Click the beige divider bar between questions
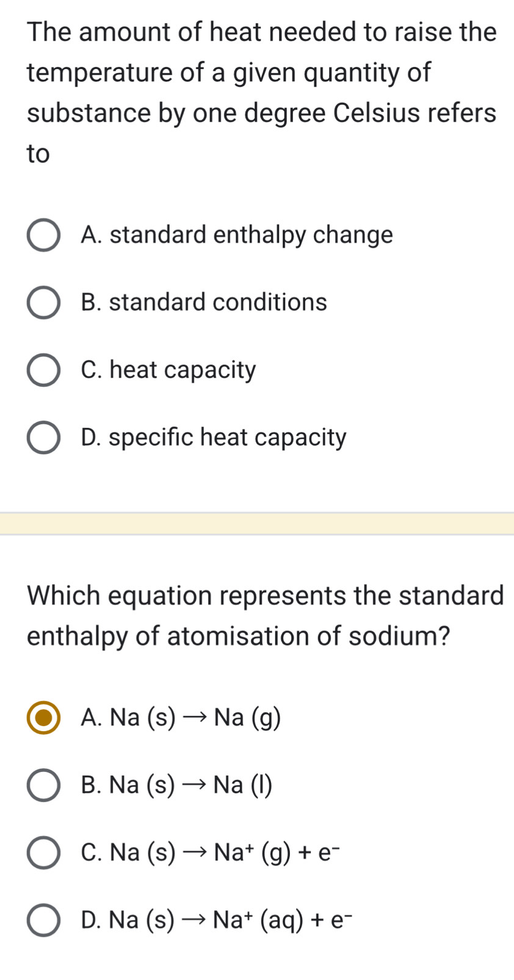514x980 pixels. pos(257,524)
